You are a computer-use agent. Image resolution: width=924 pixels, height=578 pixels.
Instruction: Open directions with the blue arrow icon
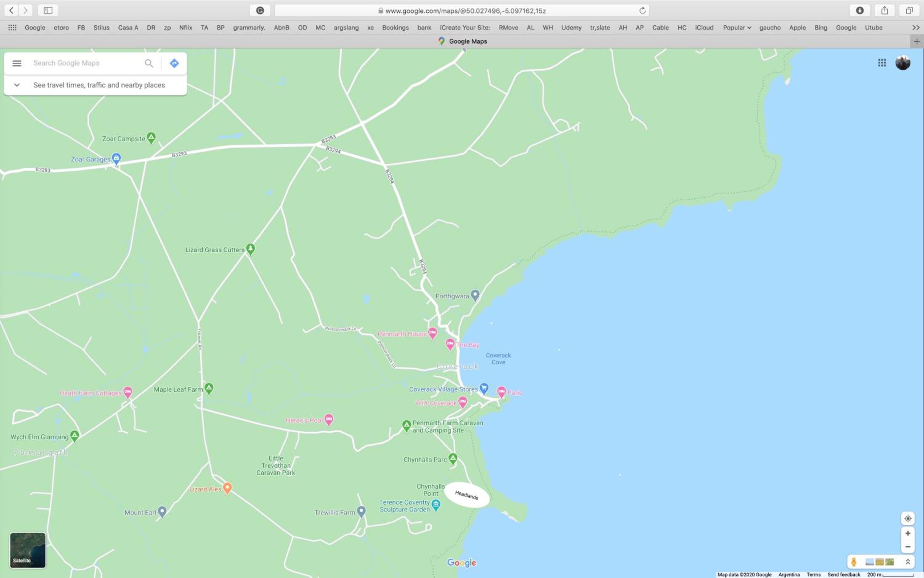174,63
